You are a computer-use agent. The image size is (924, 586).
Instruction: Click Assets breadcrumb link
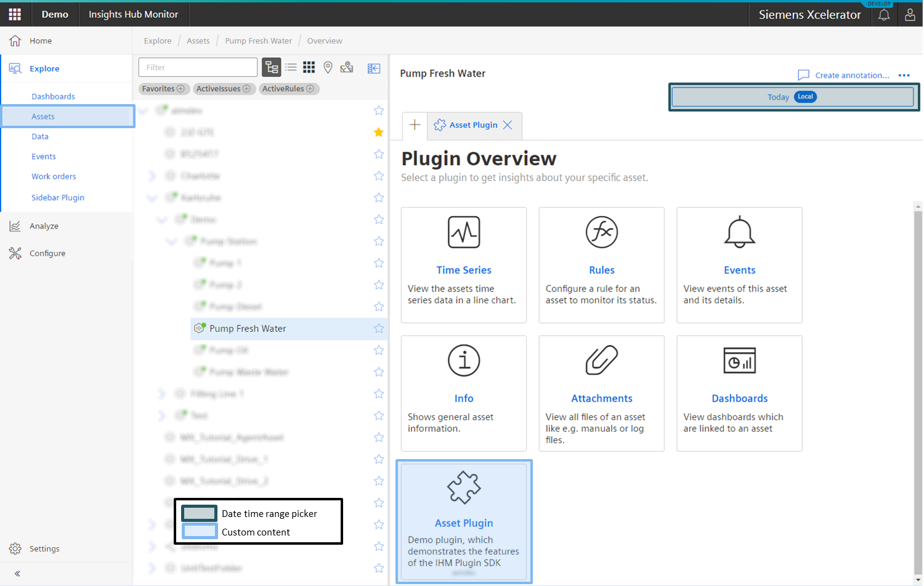tap(198, 41)
